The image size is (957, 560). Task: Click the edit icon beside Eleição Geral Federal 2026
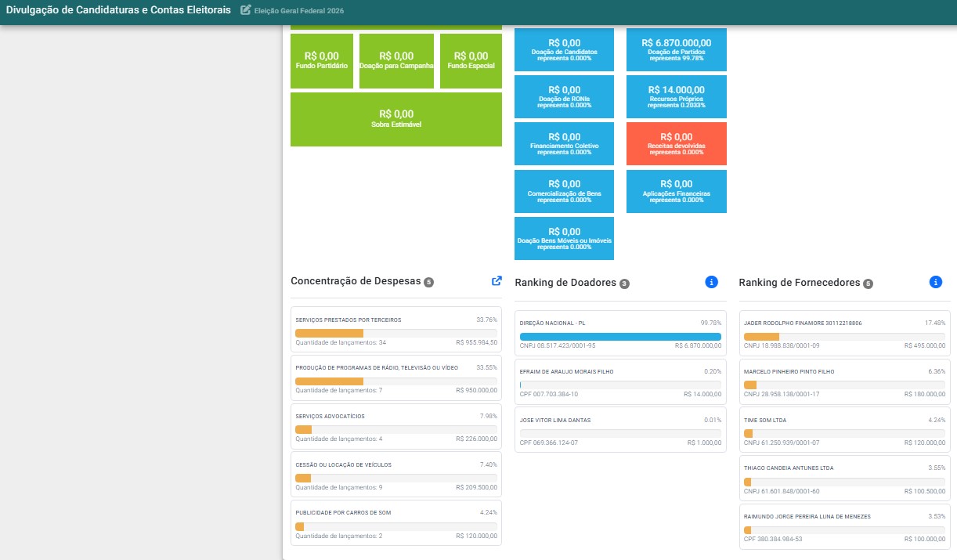tap(246, 10)
